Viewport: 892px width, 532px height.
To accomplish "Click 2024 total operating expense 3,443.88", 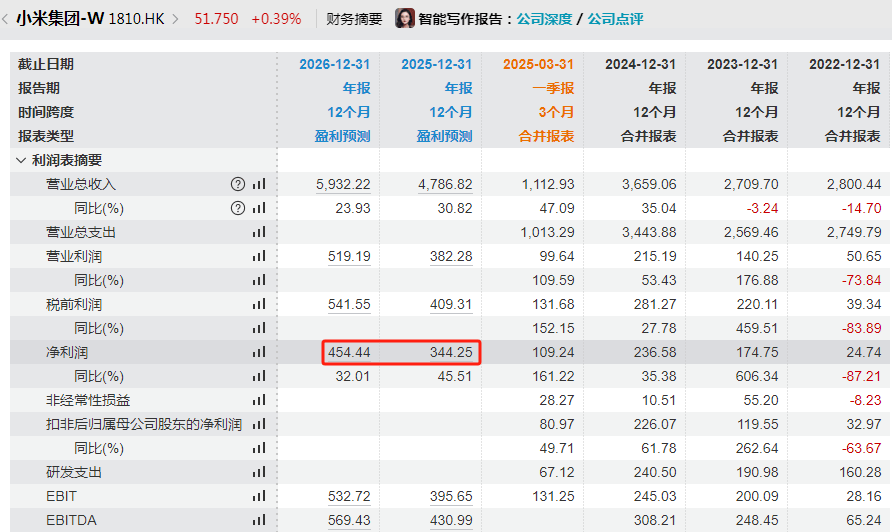I will click(x=649, y=232).
